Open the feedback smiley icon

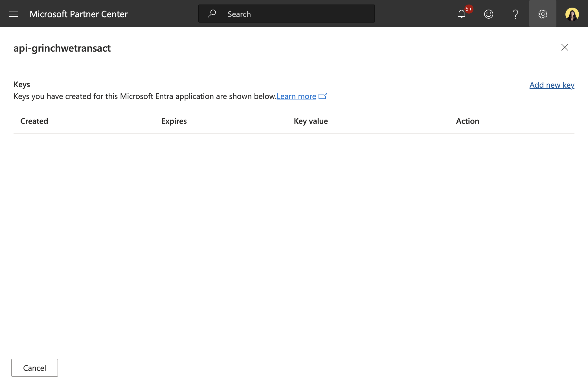pyautogui.click(x=489, y=14)
